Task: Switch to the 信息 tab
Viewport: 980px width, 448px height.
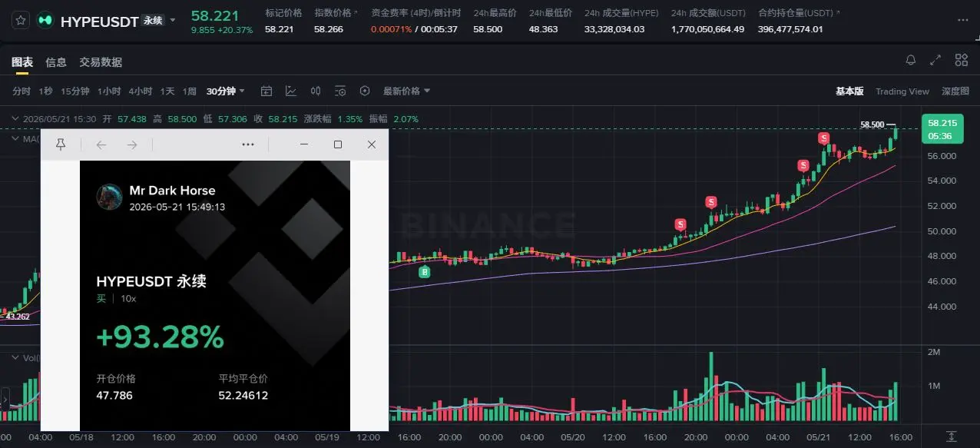Action: (56, 62)
